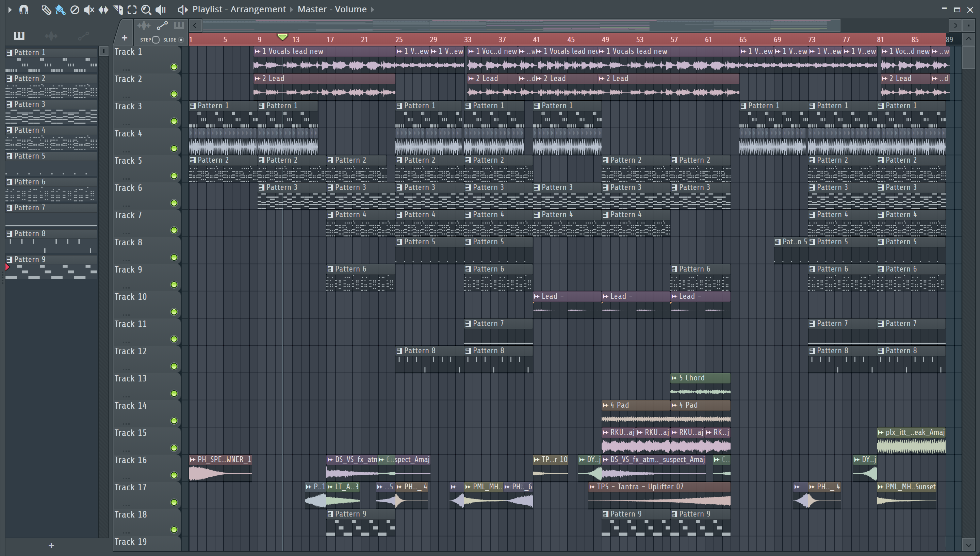Click the speaker icon before the Playlist title
980x556 pixels.
click(182, 10)
